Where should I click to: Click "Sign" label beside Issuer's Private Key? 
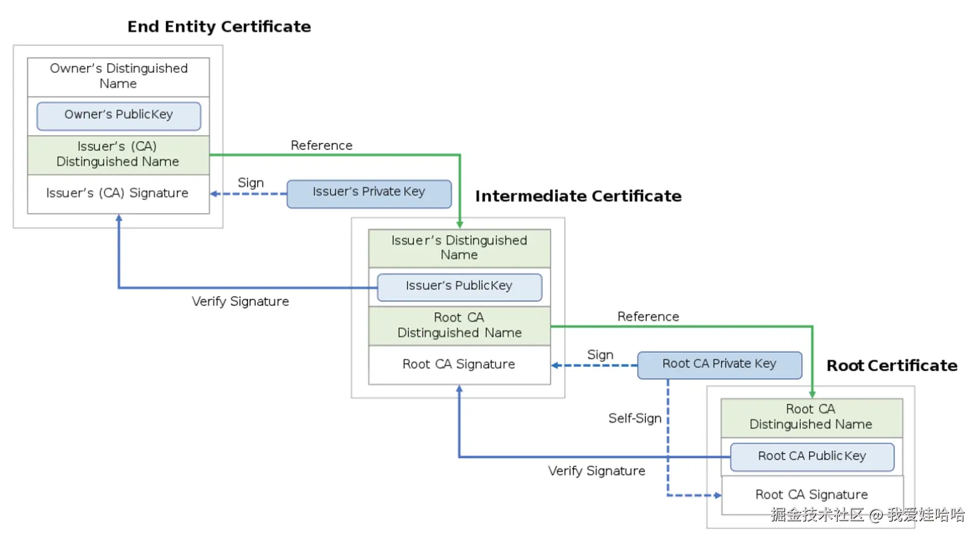(251, 183)
